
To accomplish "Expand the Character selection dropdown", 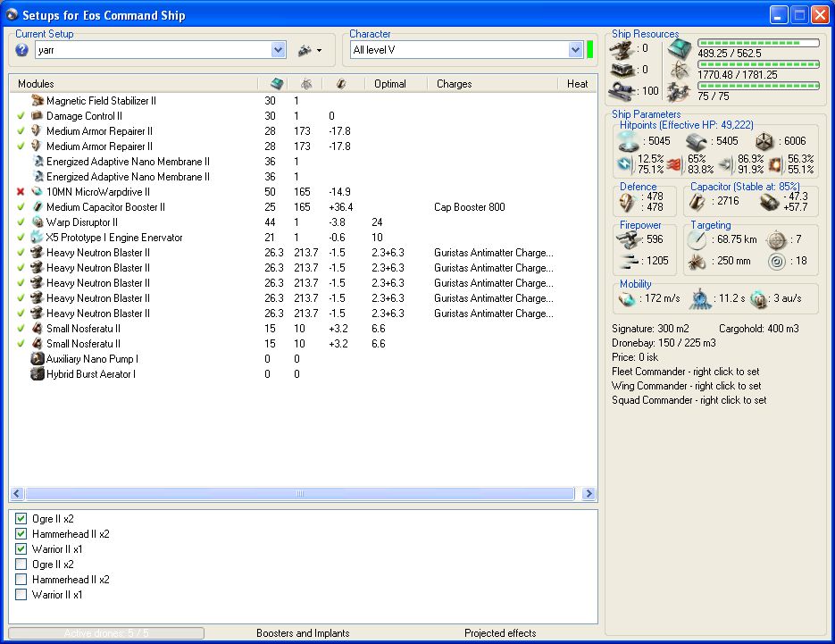I will pyautogui.click(x=575, y=50).
